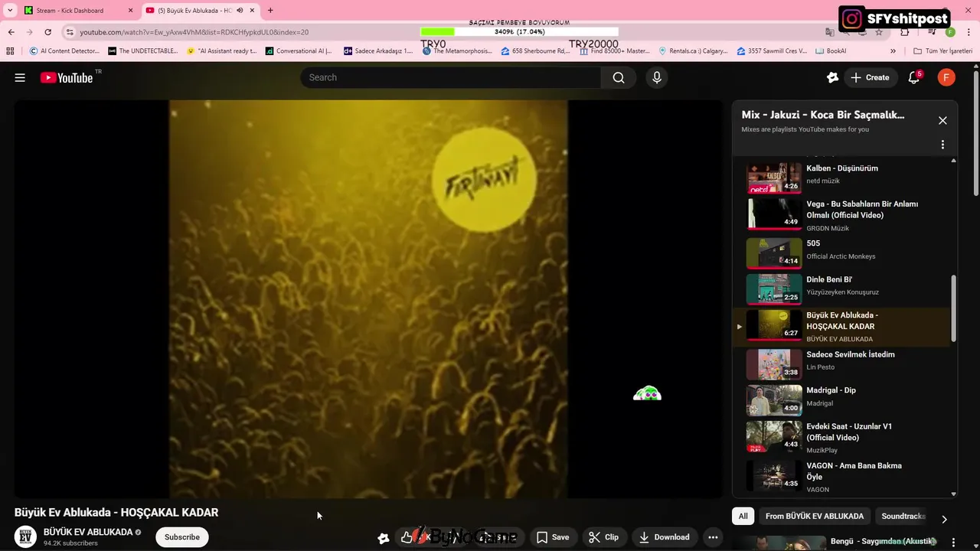The image size is (980, 551).
Task: Open AI Content Detector bookmark
Action: point(64,51)
